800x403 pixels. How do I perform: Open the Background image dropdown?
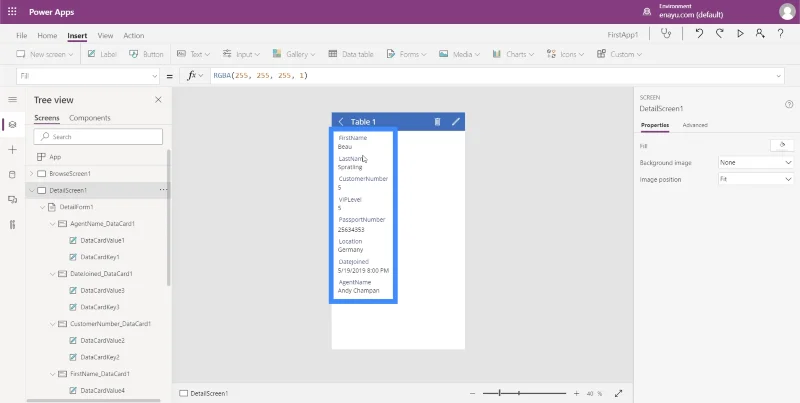[x=756, y=162]
